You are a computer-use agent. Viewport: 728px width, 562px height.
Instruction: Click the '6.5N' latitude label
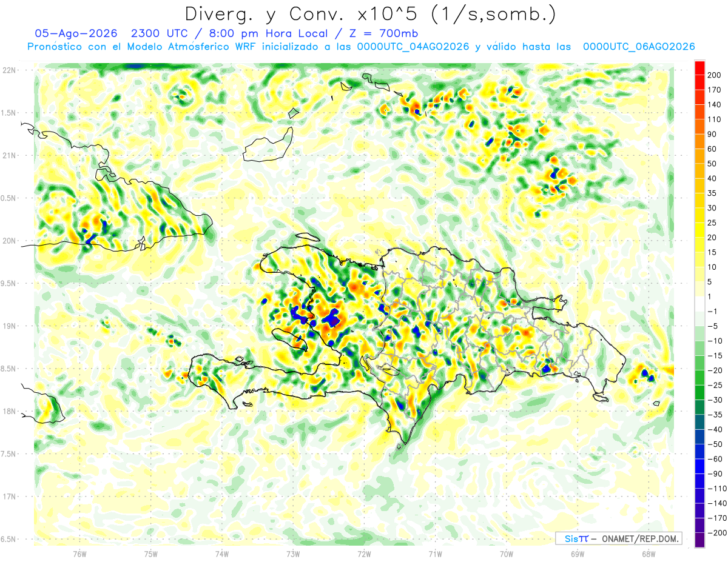pyautogui.click(x=8, y=539)
